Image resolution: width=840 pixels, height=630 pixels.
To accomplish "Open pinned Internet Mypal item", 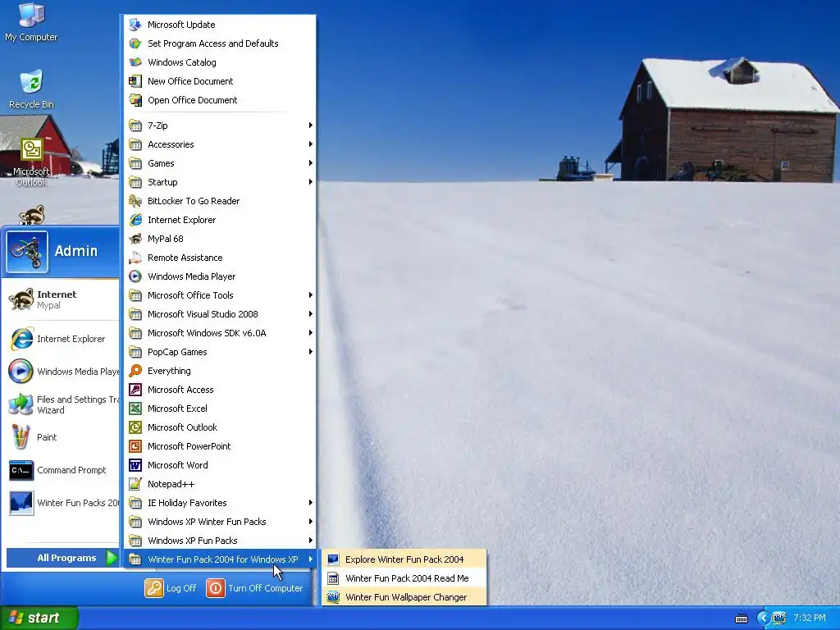I will [62, 299].
